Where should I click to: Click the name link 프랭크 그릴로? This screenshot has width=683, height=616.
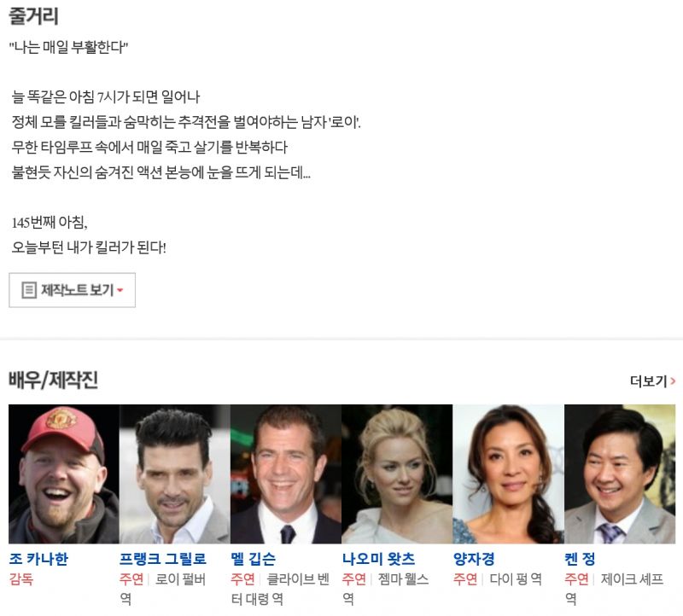coord(163,559)
